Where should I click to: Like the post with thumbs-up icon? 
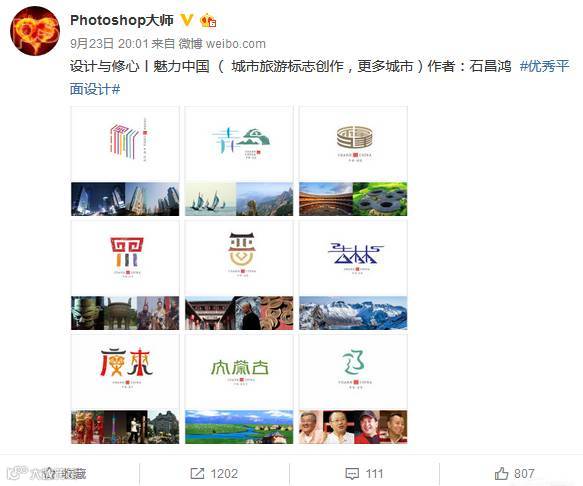[502, 473]
